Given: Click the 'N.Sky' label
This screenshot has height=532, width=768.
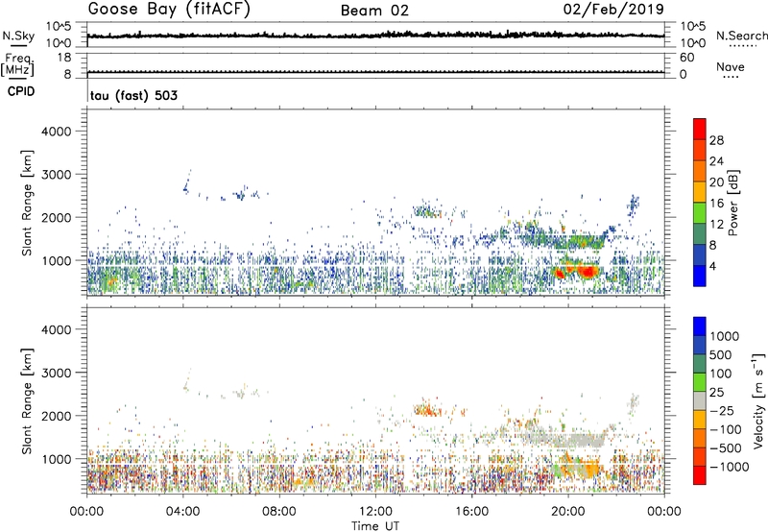Looking at the screenshot, I should 18,36.
